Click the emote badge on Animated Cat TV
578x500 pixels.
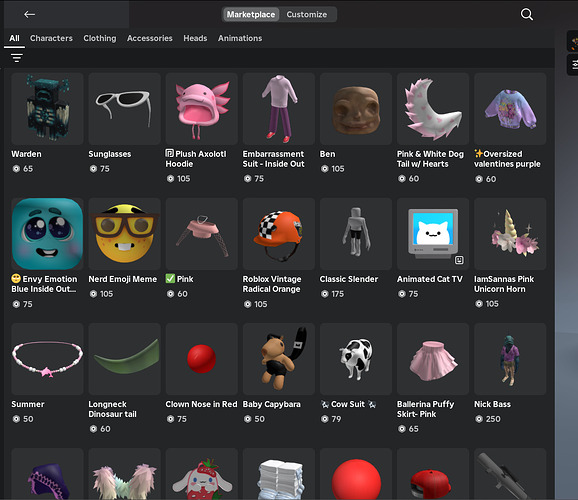459,260
